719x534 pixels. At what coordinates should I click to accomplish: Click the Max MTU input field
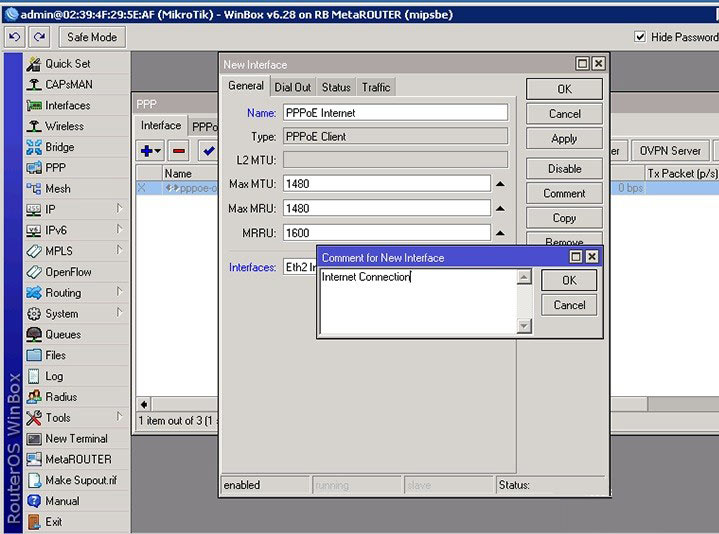pos(387,184)
